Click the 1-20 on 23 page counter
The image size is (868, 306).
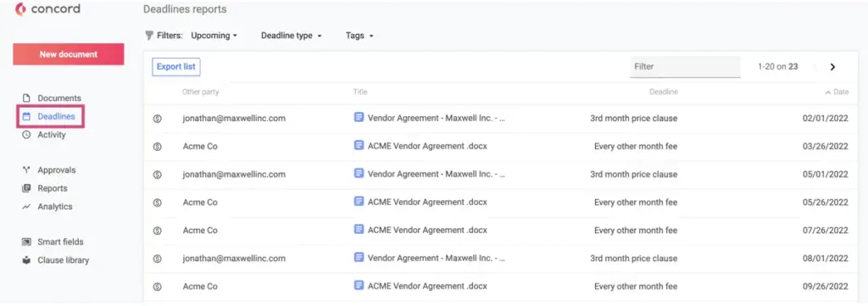pyautogui.click(x=778, y=67)
